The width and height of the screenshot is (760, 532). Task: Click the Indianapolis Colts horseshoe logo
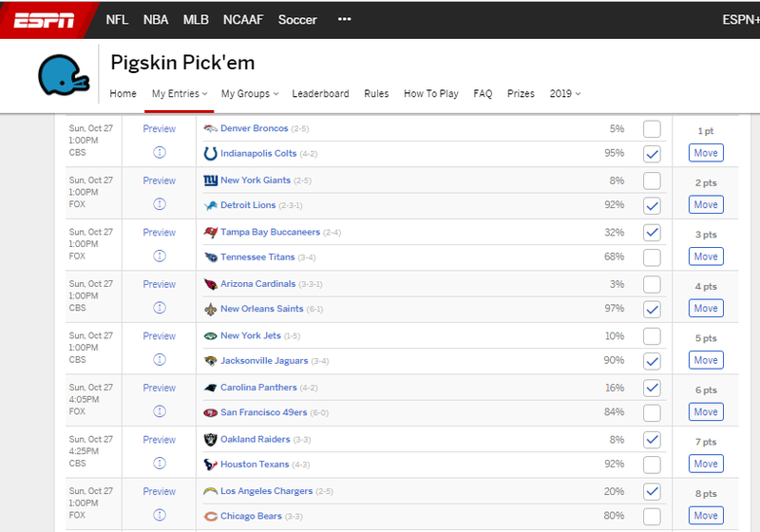click(210, 154)
